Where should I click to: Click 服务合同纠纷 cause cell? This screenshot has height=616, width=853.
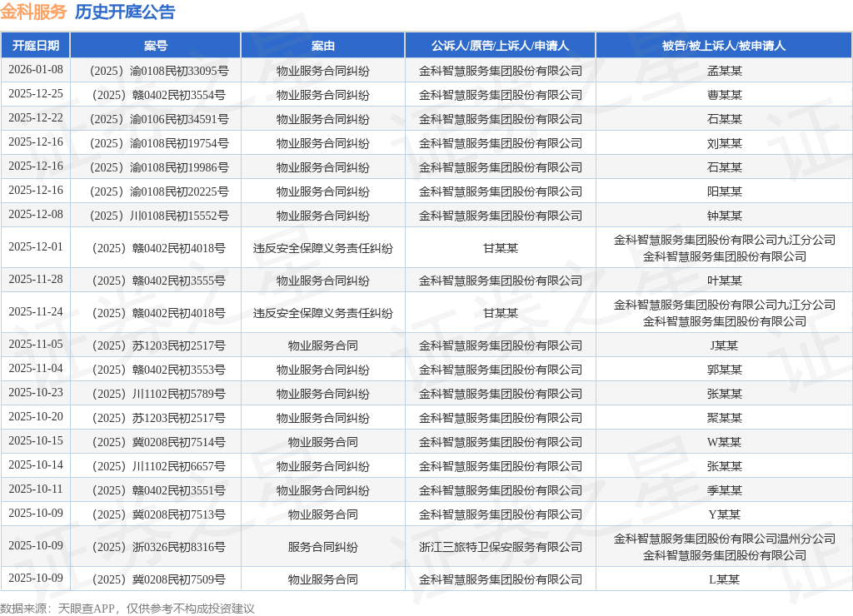tap(322, 547)
